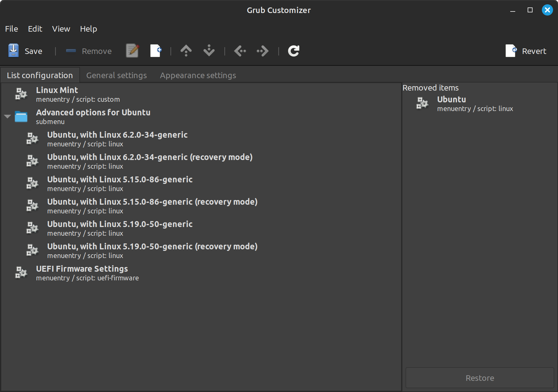Click the gear icon of removed Ubuntu item
The image size is (558, 392).
pyautogui.click(x=422, y=103)
